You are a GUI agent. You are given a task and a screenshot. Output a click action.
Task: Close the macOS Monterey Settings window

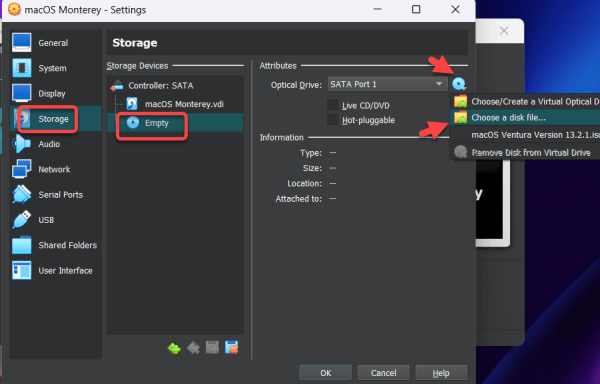click(455, 10)
